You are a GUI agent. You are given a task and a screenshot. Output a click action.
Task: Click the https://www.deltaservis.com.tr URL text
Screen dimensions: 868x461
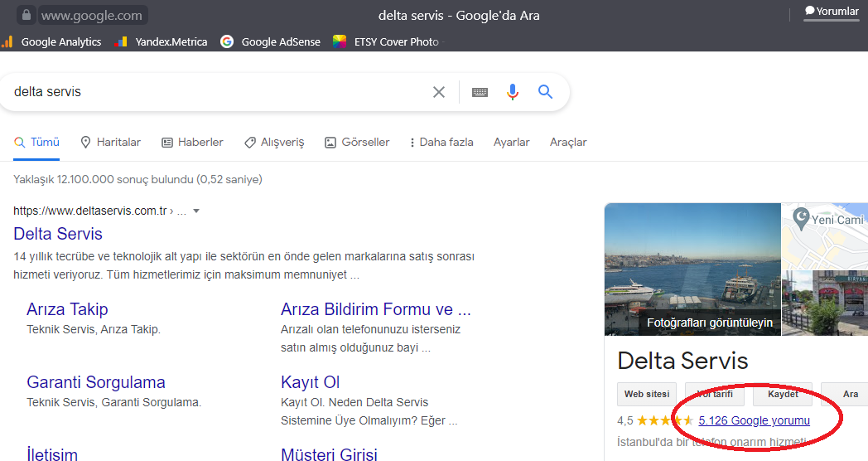pos(90,211)
